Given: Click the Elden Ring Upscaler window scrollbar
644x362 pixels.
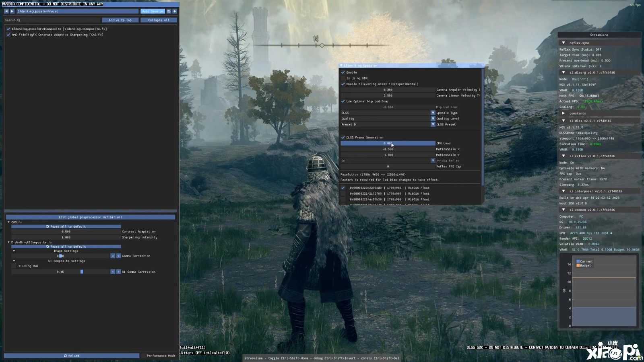Looking at the screenshot, I should tap(483, 127).
